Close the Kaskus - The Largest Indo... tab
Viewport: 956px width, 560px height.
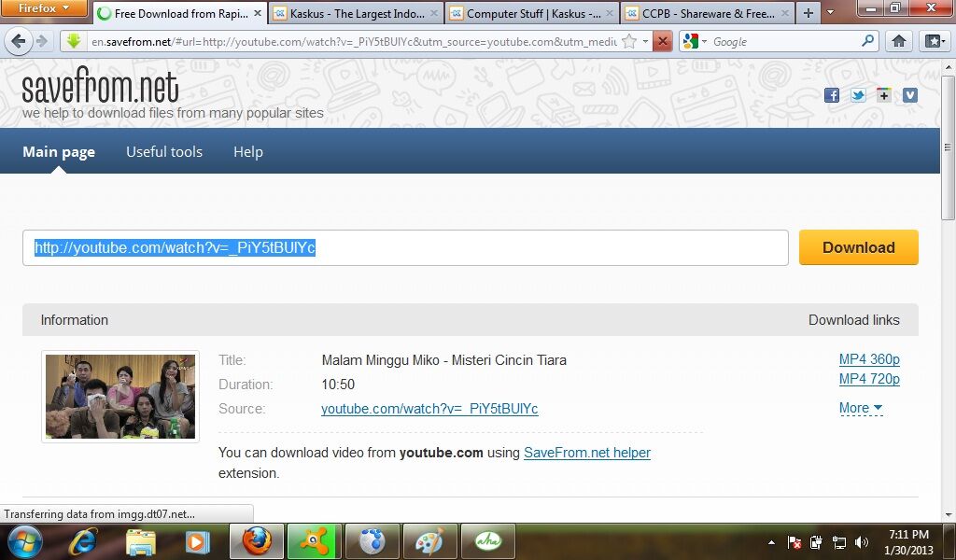(x=433, y=13)
